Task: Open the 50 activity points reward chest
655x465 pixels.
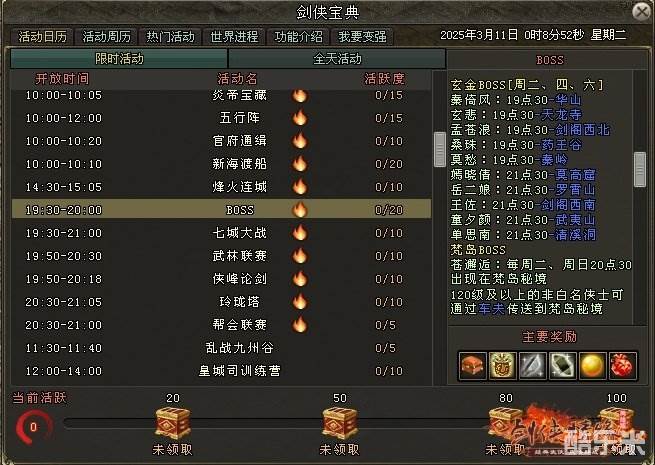Action: click(340, 423)
